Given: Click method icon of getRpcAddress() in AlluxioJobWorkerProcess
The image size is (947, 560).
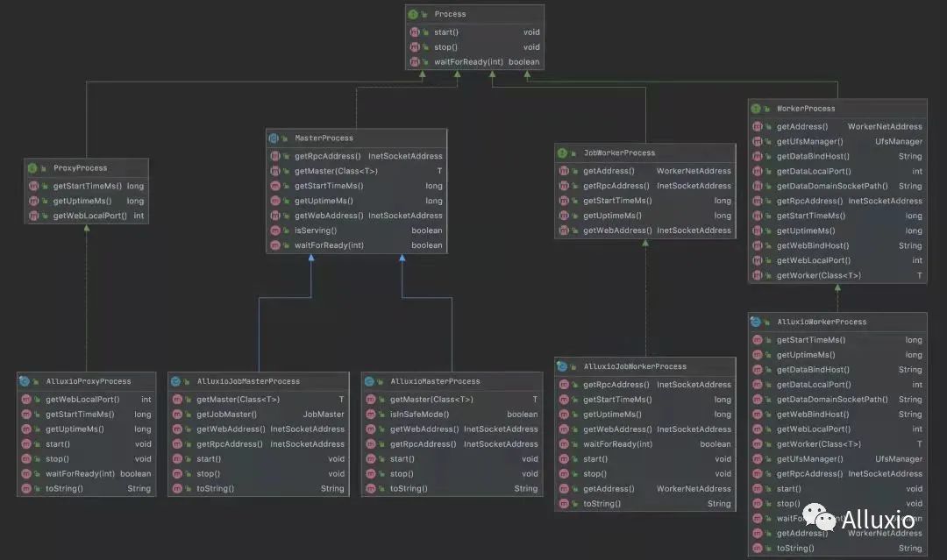Looking at the screenshot, I should [564, 385].
